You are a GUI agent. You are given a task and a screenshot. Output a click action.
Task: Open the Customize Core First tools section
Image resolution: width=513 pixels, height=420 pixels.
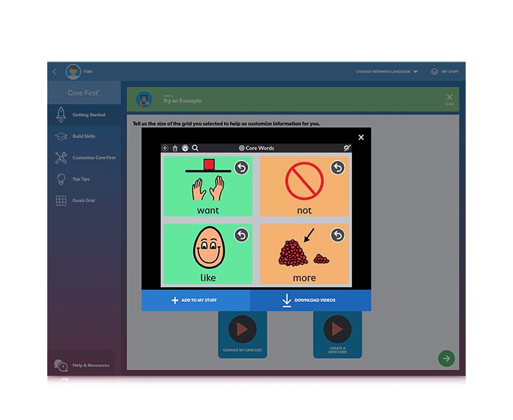coord(60,157)
